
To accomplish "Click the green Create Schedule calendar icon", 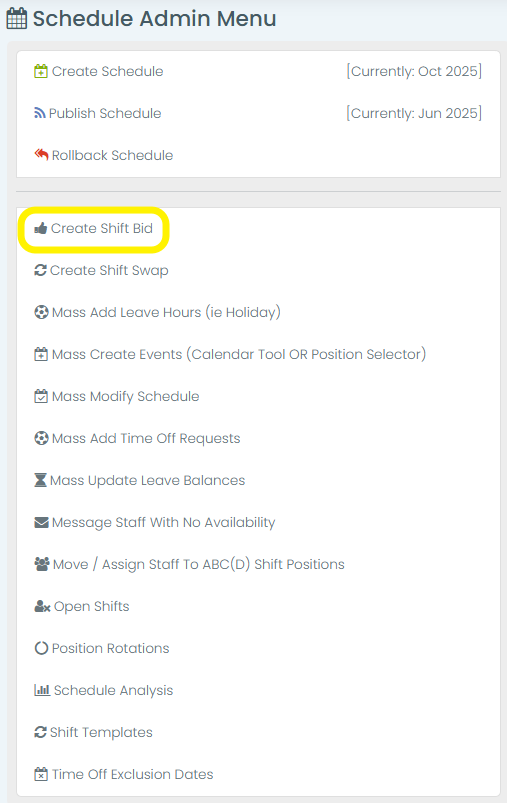I will point(41,71).
